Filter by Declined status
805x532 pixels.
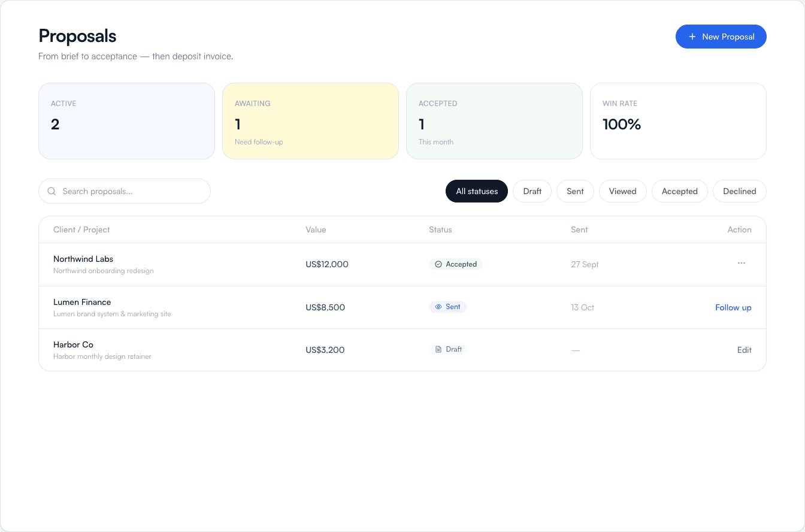coord(740,191)
